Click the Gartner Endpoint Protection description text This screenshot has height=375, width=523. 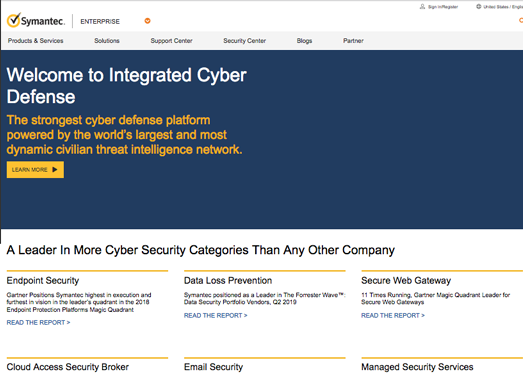point(79,302)
